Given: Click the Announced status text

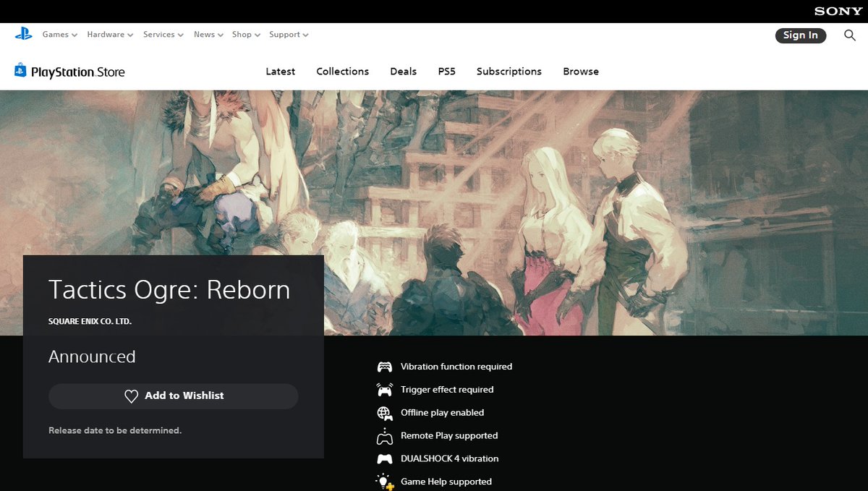Looking at the screenshot, I should tap(92, 357).
